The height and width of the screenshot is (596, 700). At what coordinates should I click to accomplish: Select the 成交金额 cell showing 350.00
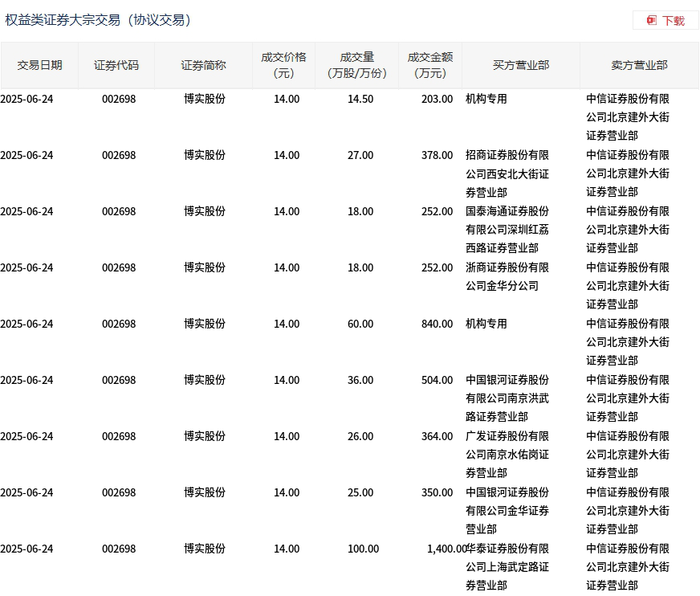[437, 492]
